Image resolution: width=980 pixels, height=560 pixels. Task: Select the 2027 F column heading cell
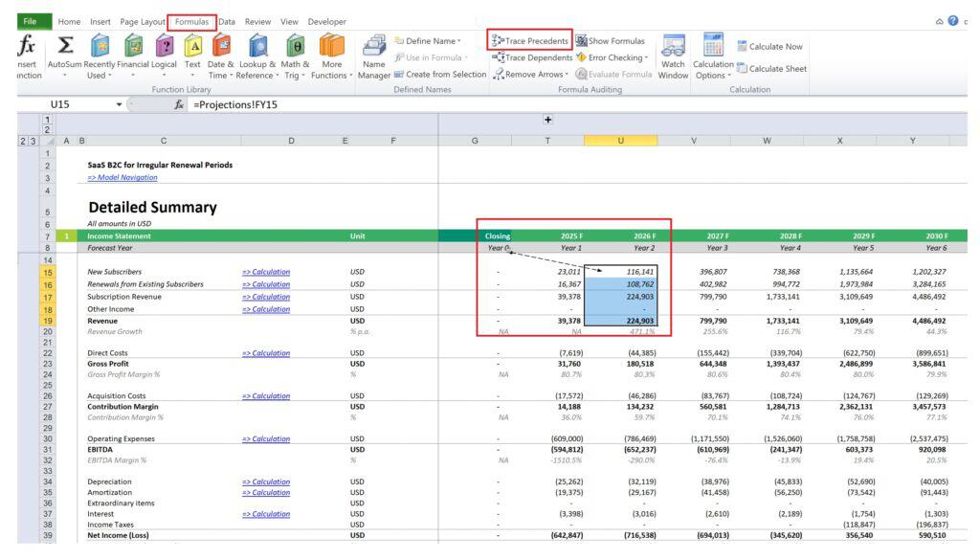tap(718, 236)
